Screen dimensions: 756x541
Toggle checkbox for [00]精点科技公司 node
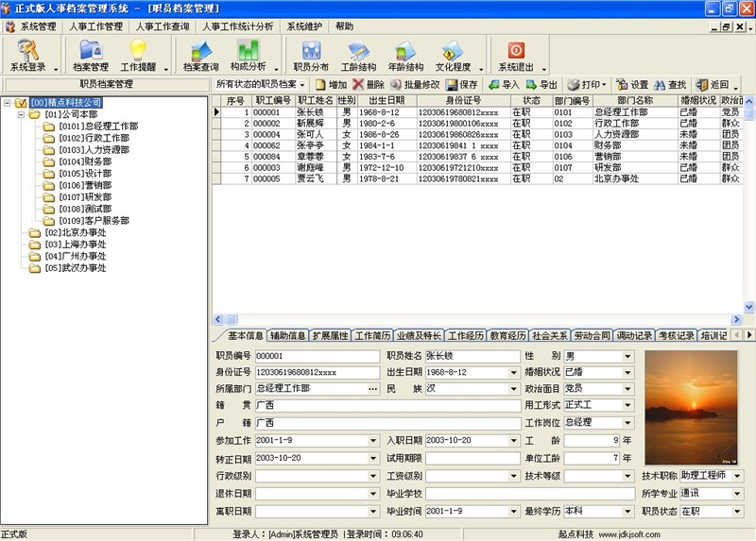pos(22,103)
